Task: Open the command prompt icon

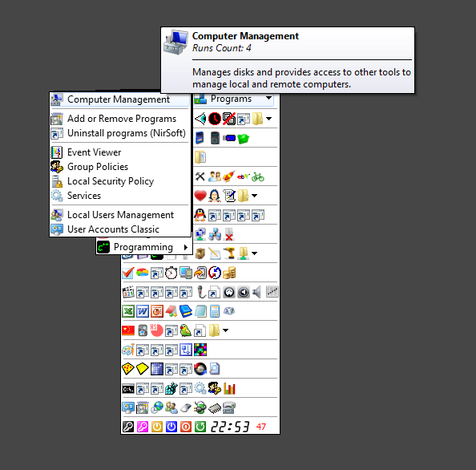Action: (128, 389)
